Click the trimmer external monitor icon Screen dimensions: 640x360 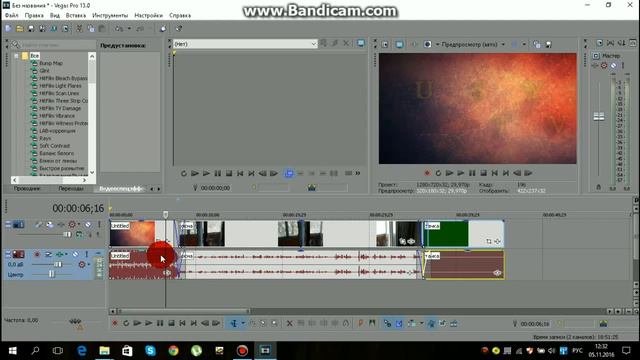361,43
